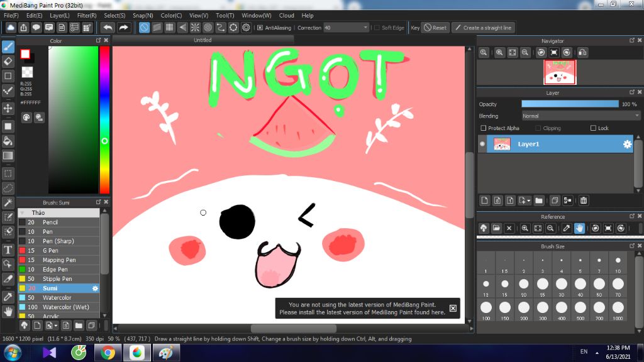The width and height of the screenshot is (644, 362).
Task: Click the canvas horizontal scrollbar
Action: point(293,329)
